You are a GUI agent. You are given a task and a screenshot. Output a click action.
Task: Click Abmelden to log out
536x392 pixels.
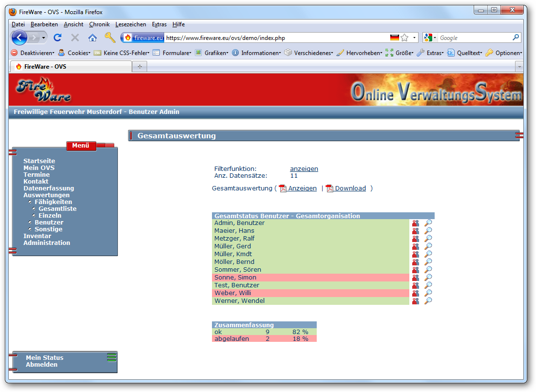pos(41,365)
